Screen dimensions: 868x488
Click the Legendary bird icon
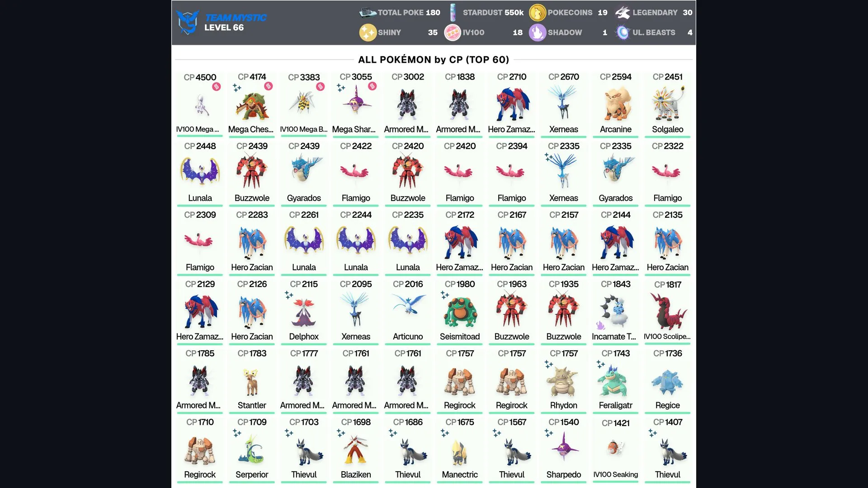point(623,13)
